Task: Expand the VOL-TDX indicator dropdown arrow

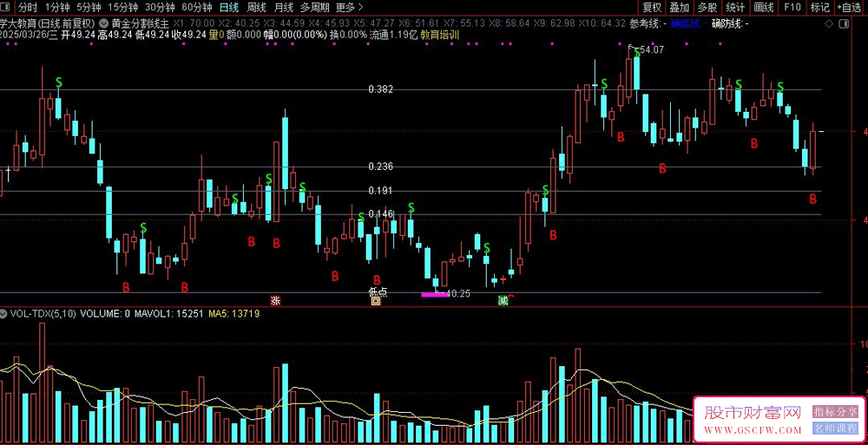Action: pyautogui.click(x=3, y=314)
